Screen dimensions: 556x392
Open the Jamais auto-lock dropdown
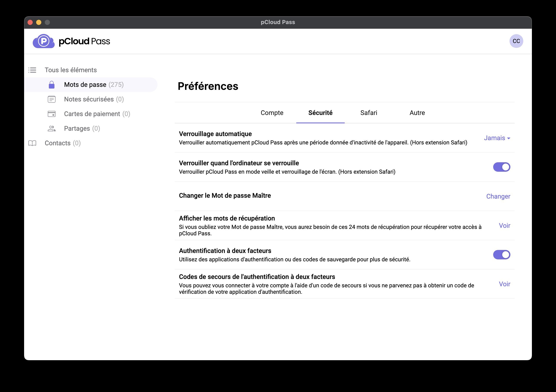[x=497, y=138]
